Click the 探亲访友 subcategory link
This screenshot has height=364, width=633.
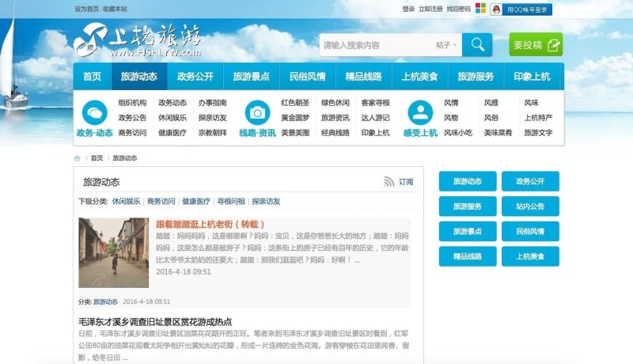[x=266, y=201]
